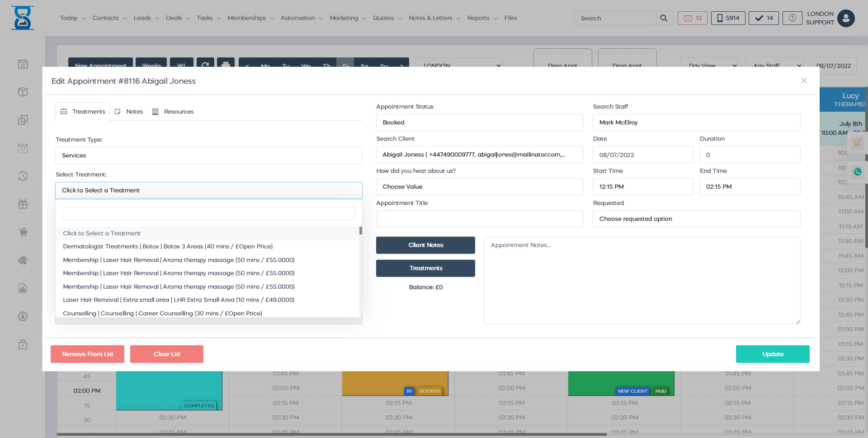
Task: Switch to the Notes tab
Action: click(x=129, y=112)
